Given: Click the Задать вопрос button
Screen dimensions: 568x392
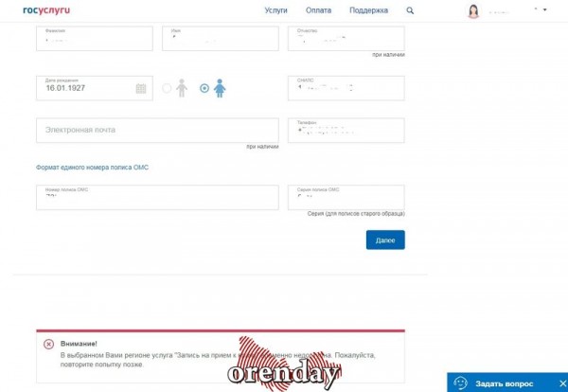Looking at the screenshot, I should coord(502,383).
